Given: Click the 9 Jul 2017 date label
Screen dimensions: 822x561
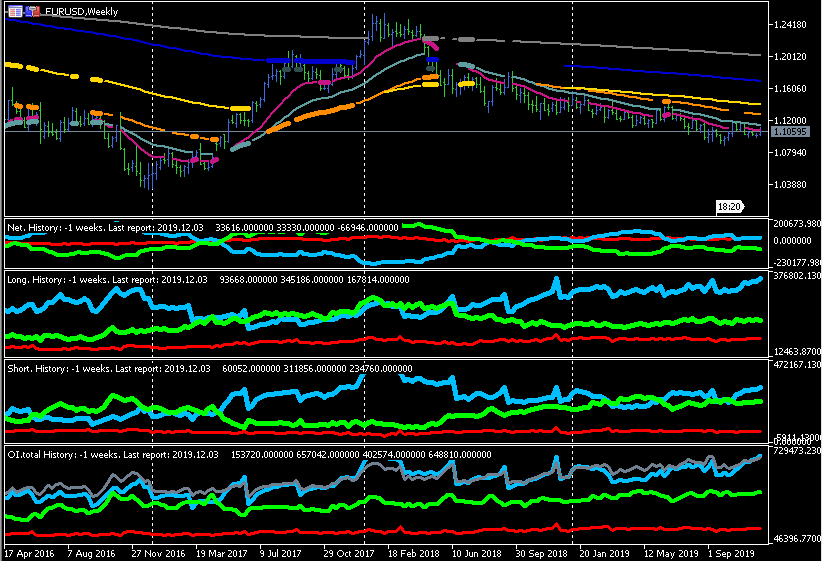Looking at the screenshot, I should [x=280, y=553].
